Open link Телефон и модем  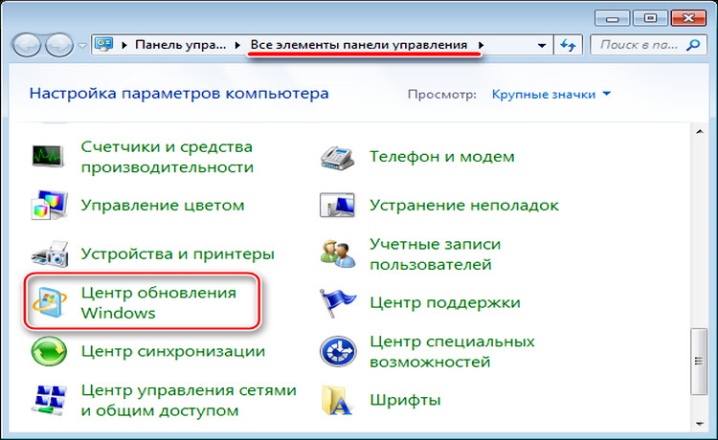tap(442, 157)
